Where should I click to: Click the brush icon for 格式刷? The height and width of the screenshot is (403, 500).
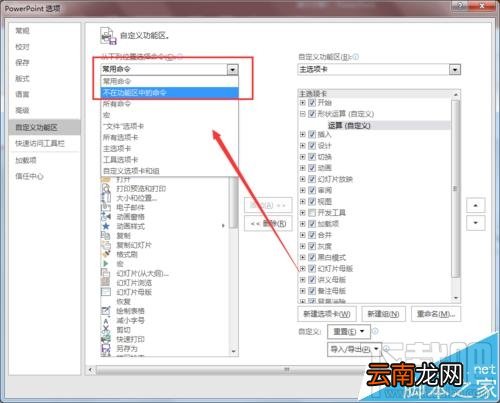click(x=106, y=254)
